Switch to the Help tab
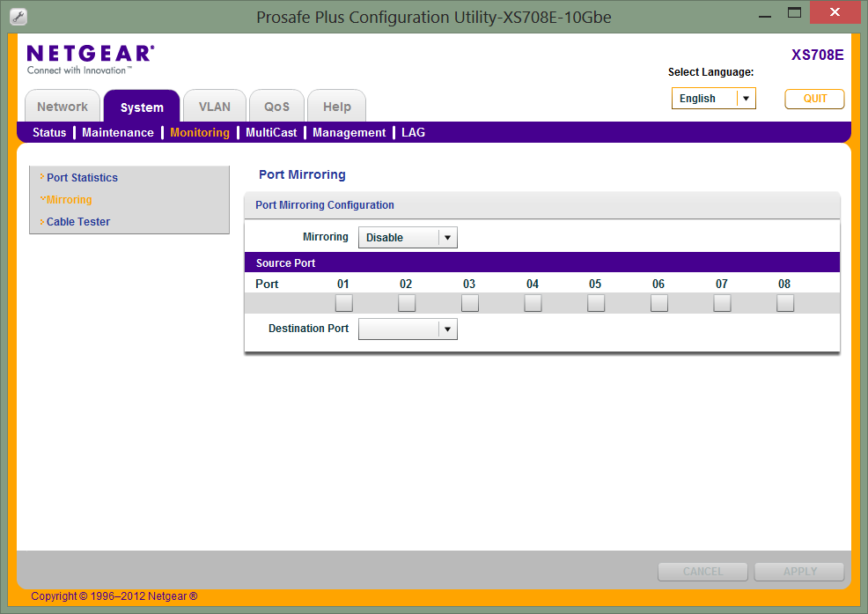Viewport: 868px width, 614px height. click(x=336, y=107)
